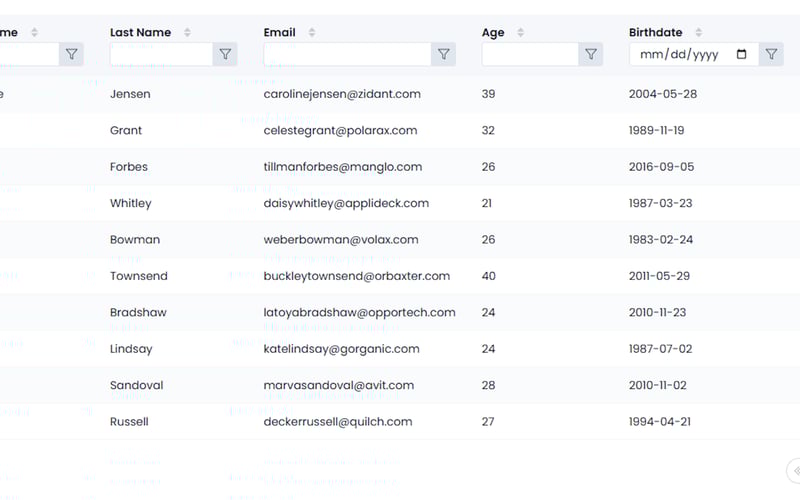800x500 pixels.
Task: Click birthdate 1989-11-19
Action: tap(657, 130)
